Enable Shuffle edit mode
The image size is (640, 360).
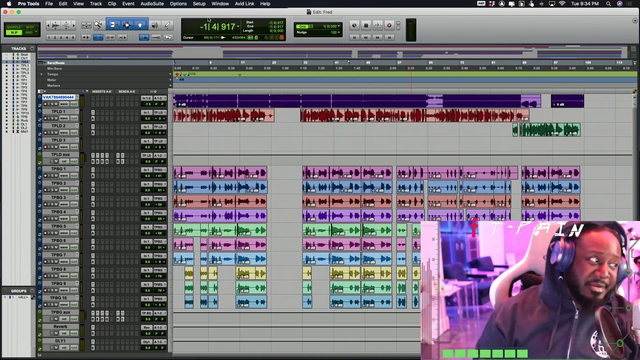coord(14,27)
